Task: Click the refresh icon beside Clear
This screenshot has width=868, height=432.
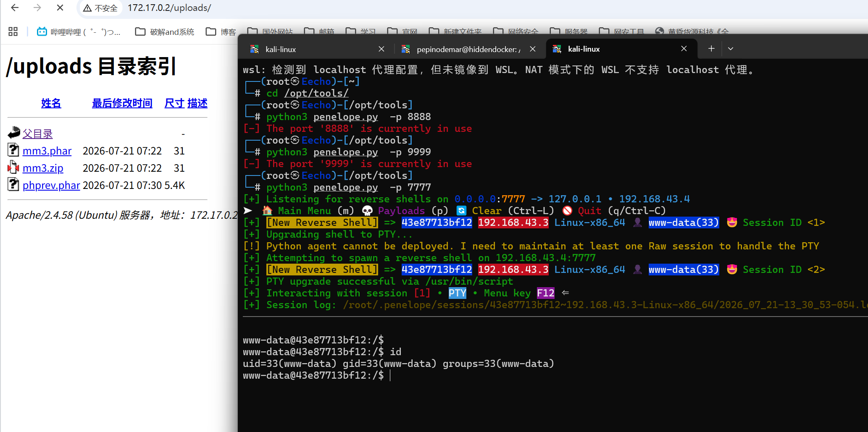Action: 461,211
